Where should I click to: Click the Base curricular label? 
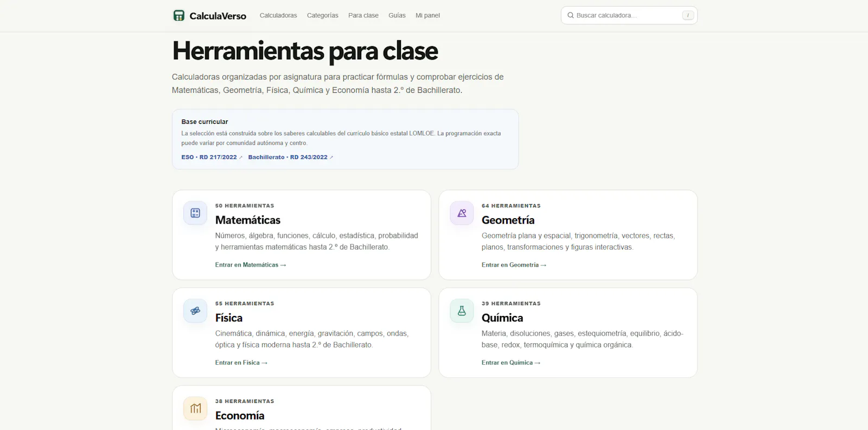[x=205, y=122]
